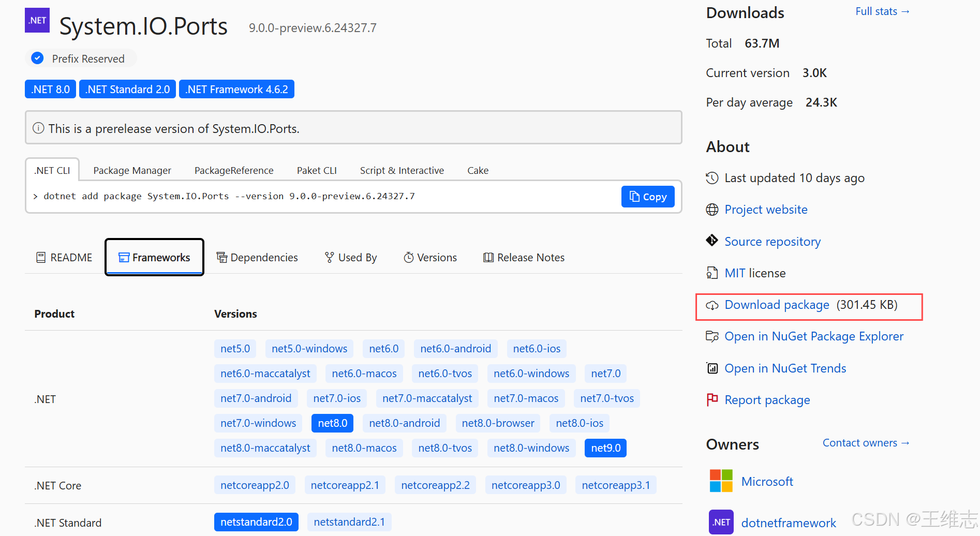Click the NuGet Package Explorer icon
This screenshot has width=980, height=536.
pyautogui.click(x=712, y=336)
